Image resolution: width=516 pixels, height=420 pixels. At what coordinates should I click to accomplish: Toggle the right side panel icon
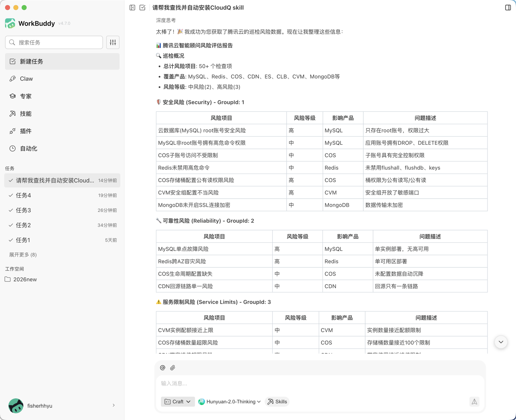click(508, 7)
